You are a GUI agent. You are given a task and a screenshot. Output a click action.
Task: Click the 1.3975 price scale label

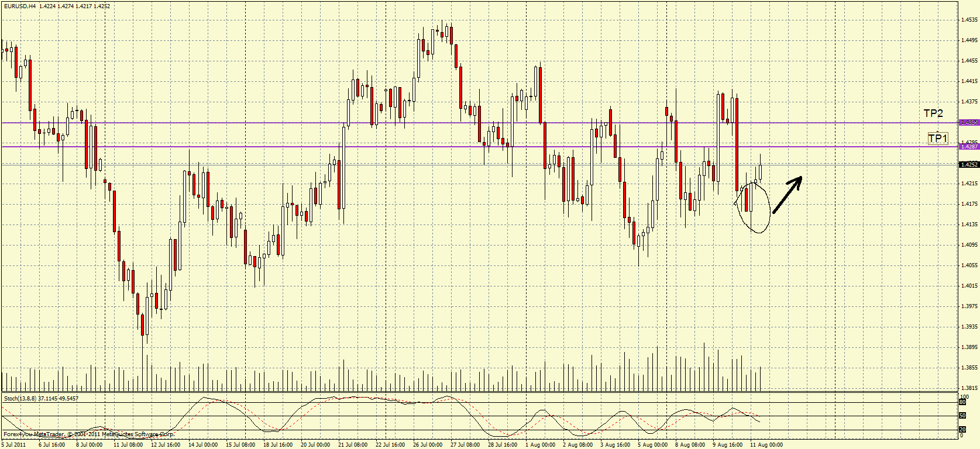pyautogui.click(x=969, y=306)
